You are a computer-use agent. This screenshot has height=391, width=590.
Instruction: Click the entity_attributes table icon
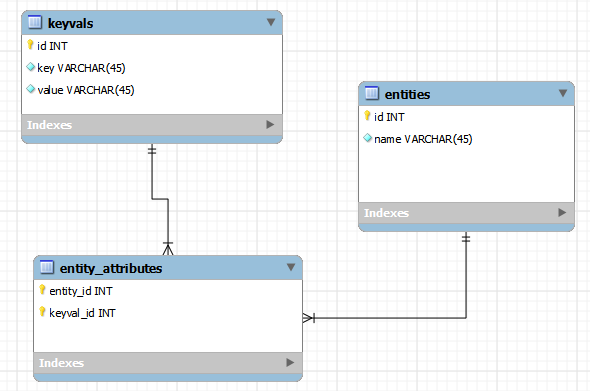click(47, 267)
